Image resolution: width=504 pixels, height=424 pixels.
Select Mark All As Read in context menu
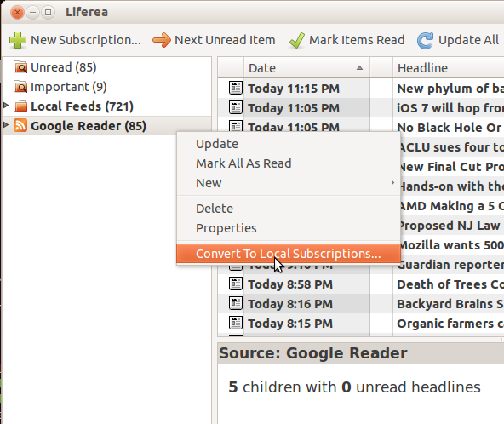coord(243,163)
